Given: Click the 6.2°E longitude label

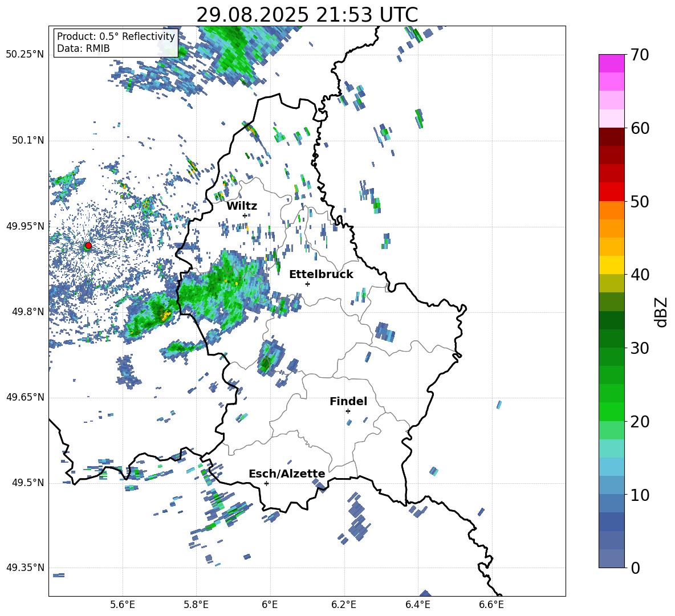Looking at the screenshot, I should [x=344, y=605].
